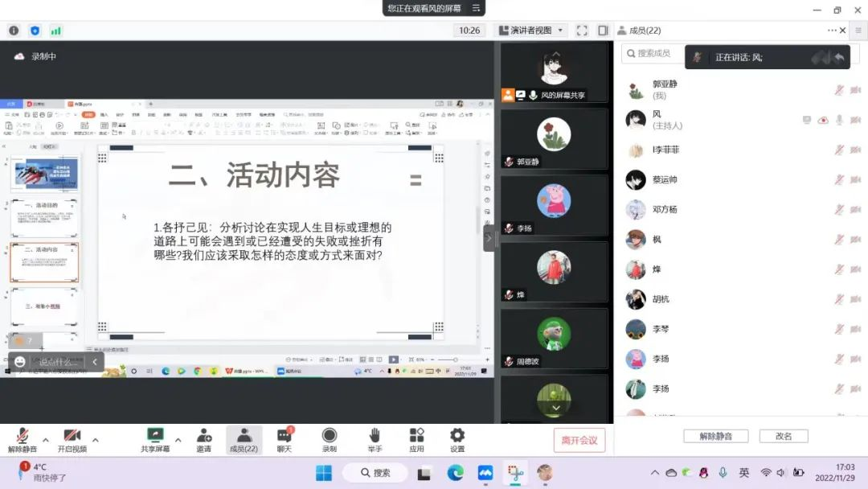Open the 演讲者视图 view dropdown

click(531, 31)
